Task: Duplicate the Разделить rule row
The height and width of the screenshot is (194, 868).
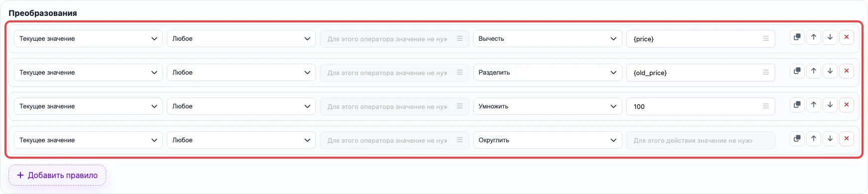Action: point(797,71)
